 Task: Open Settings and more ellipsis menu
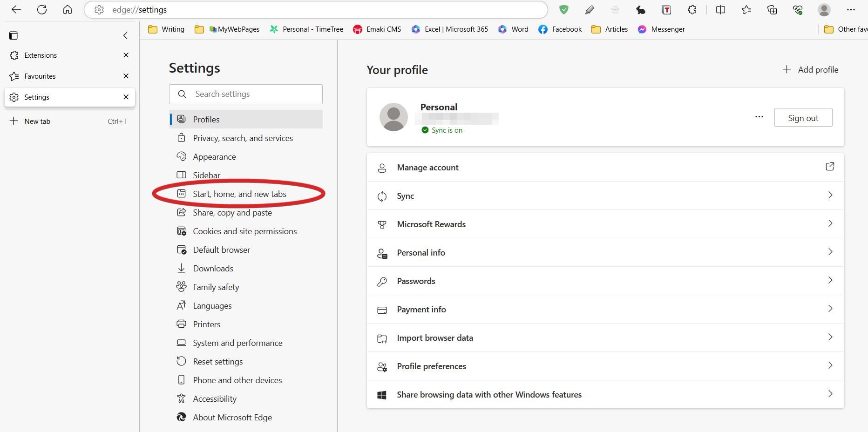(851, 10)
